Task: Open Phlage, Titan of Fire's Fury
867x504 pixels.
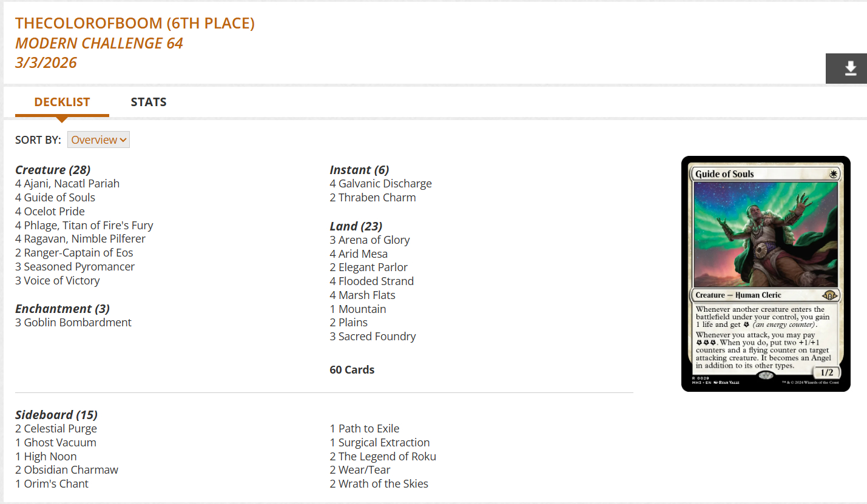Action: click(89, 226)
